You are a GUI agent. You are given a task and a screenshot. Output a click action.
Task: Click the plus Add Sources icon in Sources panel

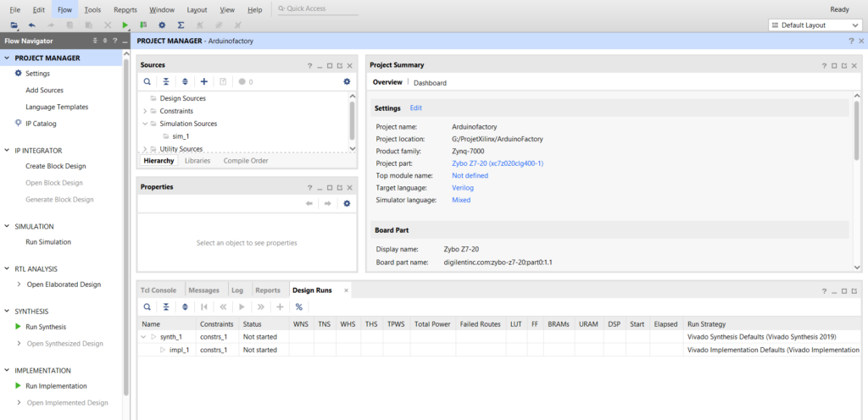(x=203, y=82)
